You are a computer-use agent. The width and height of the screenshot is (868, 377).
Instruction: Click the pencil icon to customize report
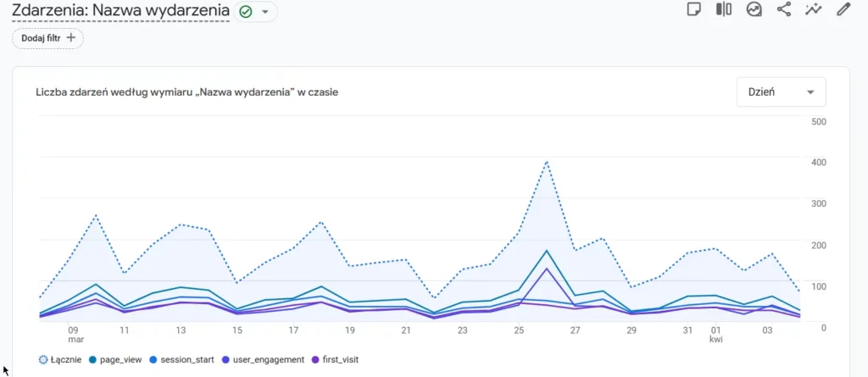coord(843,9)
